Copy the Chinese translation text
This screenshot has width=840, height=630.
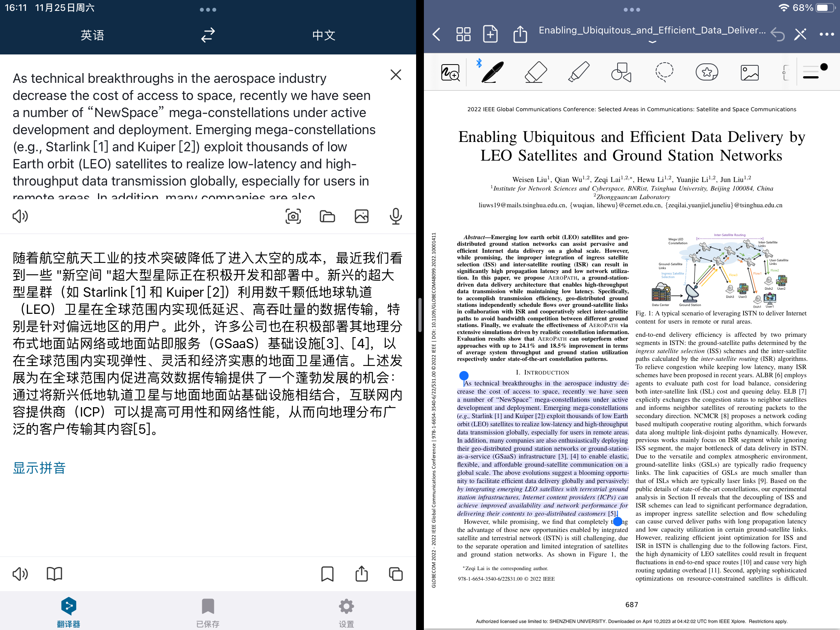pyautogui.click(x=395, y=574)
